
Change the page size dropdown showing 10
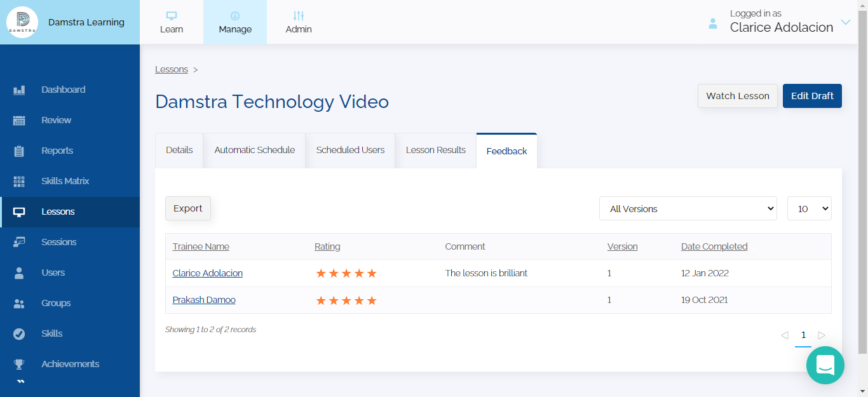click(x=810, y=208)
